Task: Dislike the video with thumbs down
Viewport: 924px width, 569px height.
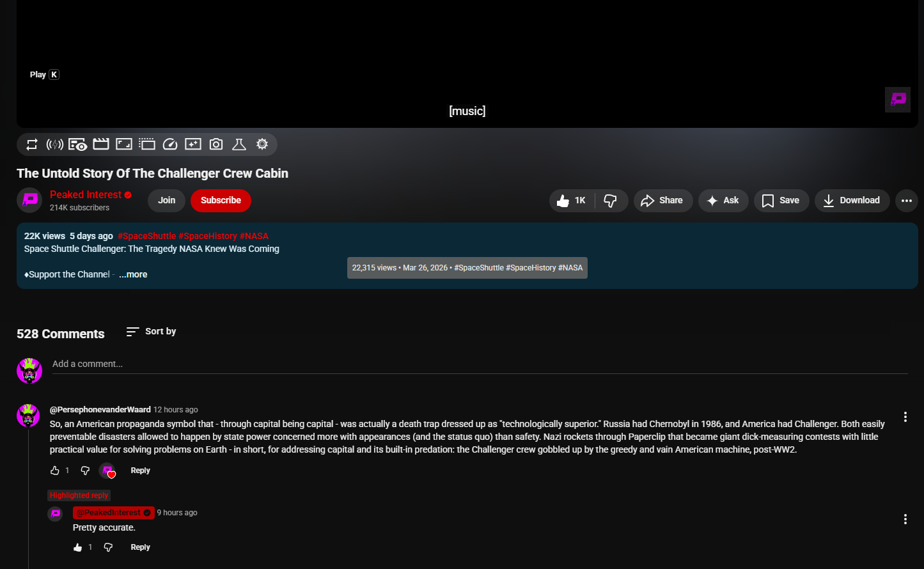Action: (611, 201)
